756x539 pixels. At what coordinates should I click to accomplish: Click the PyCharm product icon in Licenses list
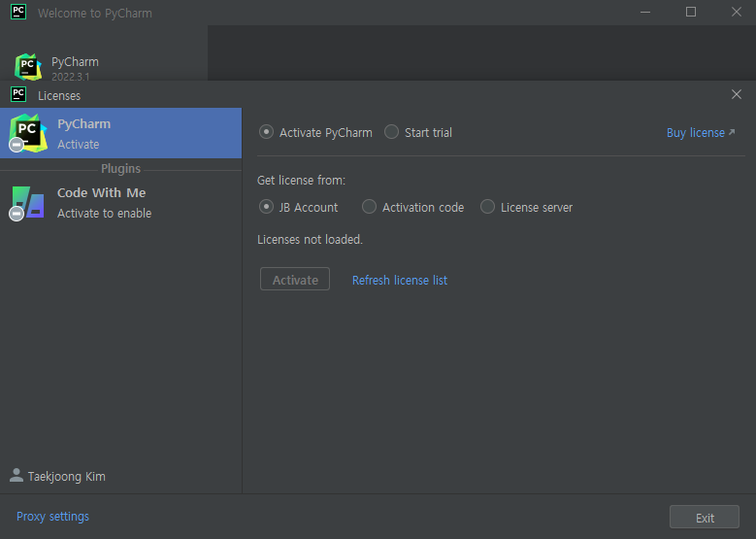(28, 133)
